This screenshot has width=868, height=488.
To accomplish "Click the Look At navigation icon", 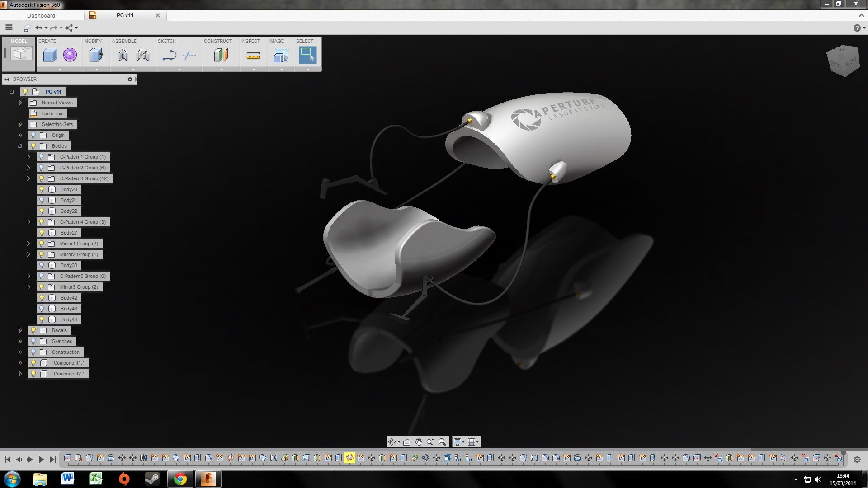I will [407, 442].
